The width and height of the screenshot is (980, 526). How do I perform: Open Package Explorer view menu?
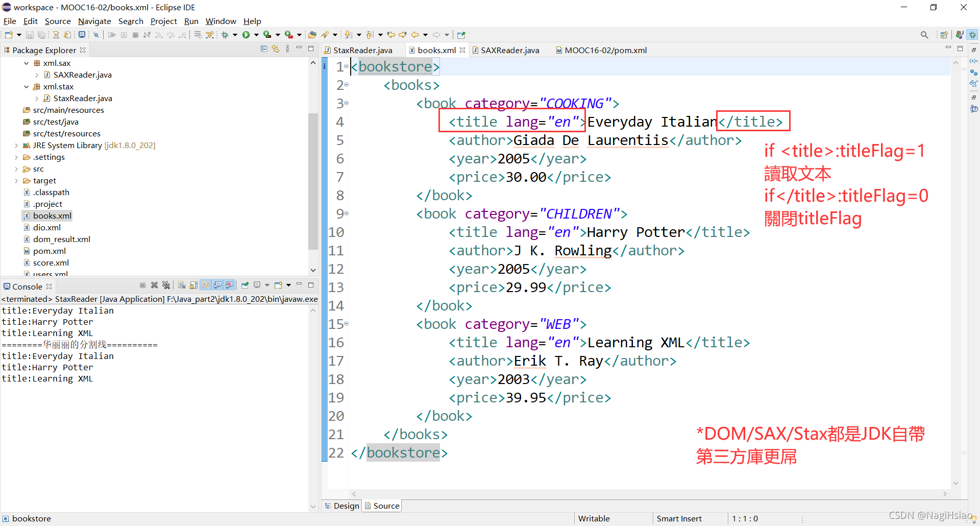tap(288, 49)
